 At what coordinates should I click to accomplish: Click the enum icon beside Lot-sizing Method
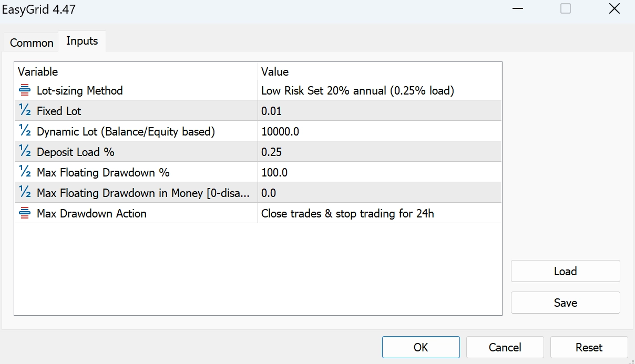coord(25,90)
